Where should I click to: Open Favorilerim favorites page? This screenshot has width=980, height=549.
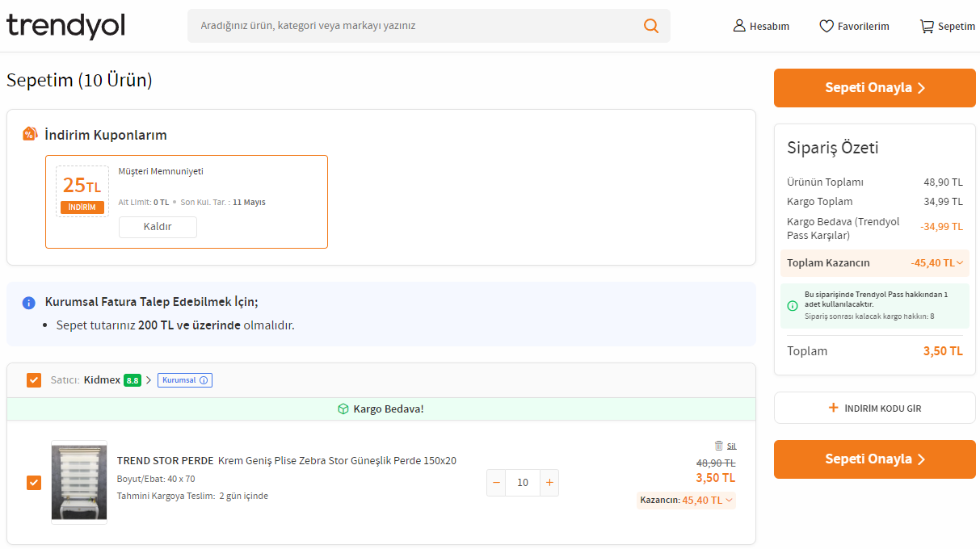(854, 26)
